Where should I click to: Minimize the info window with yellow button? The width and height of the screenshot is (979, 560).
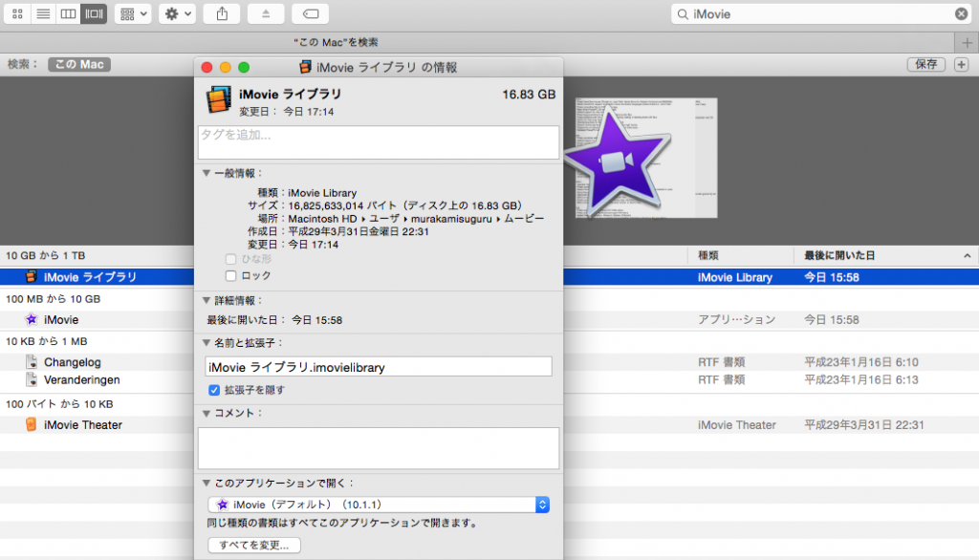[x=226, y=68]
